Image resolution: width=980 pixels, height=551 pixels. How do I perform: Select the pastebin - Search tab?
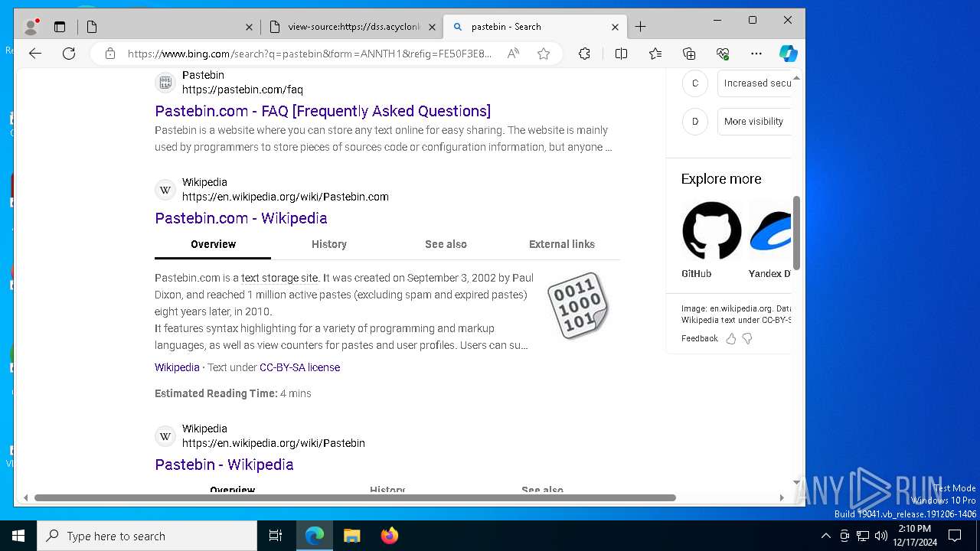pos(534,27)
